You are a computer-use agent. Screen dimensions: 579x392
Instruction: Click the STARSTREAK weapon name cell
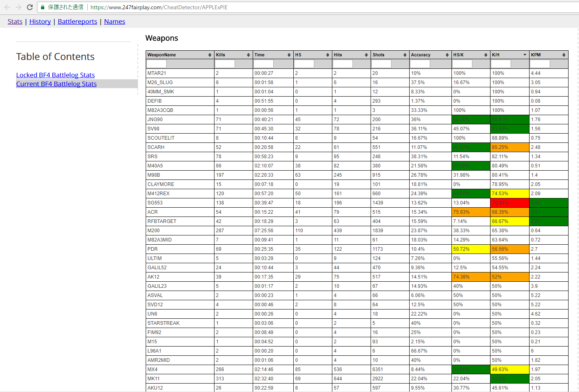click(x=179, y=323)
